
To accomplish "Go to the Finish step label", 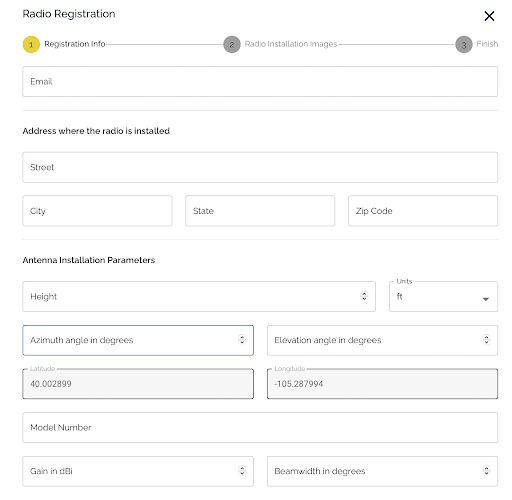I will click(x=487, y=44).
